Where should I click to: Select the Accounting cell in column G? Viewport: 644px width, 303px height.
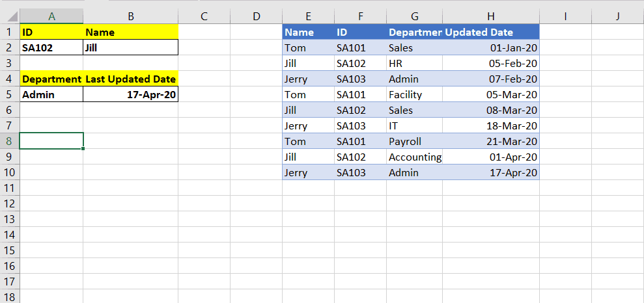tap(414, 157)
